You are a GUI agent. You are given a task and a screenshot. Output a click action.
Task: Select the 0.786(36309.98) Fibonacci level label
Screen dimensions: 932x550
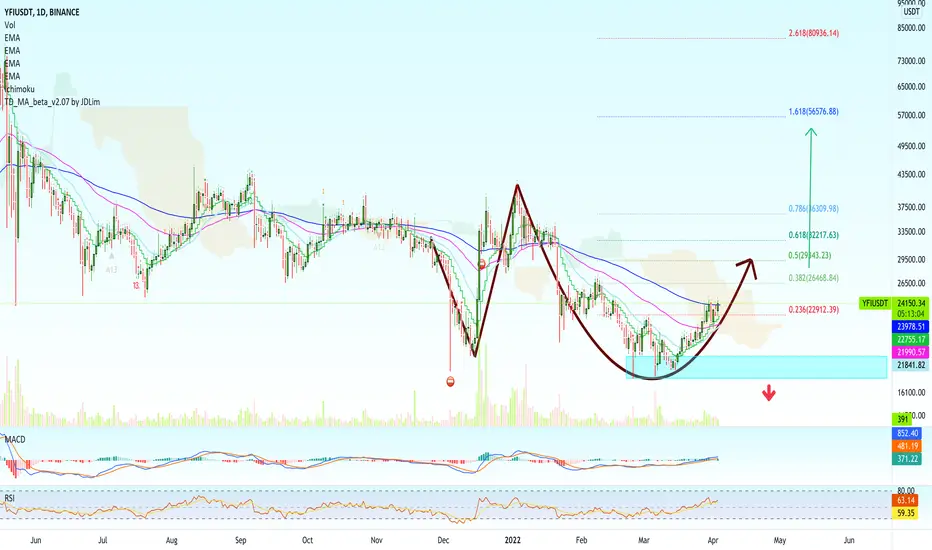coord(814,209)
